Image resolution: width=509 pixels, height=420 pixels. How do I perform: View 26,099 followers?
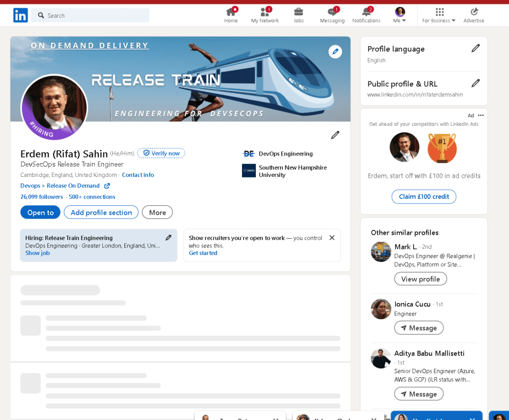[x=42, y=197]
